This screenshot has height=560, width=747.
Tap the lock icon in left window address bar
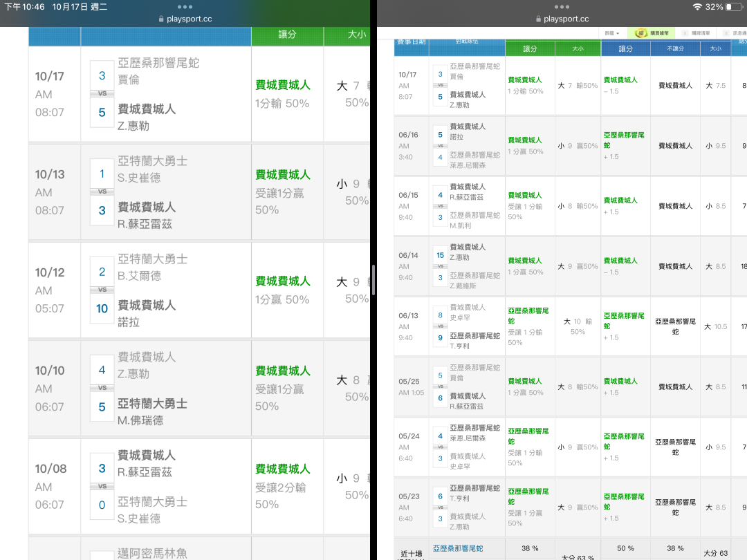[x=161, y=19]
